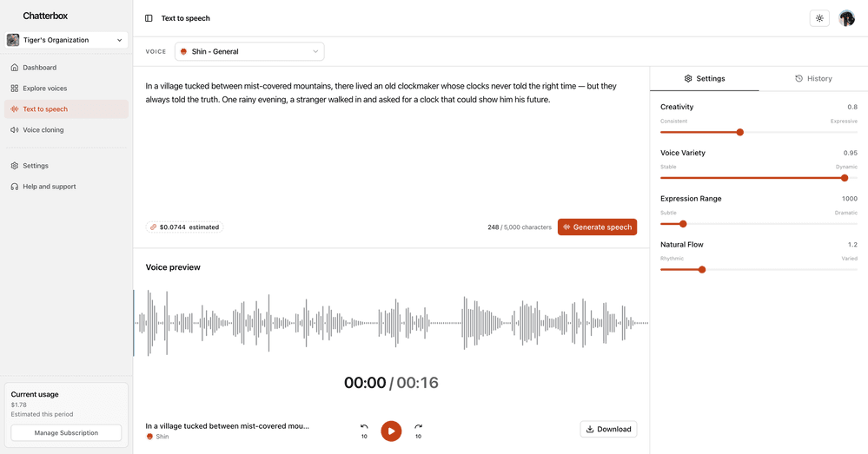This screenshot has height=454, width=868.
Task: Click the sidebar Settings gear icon
Action: (x=15, y=166)
